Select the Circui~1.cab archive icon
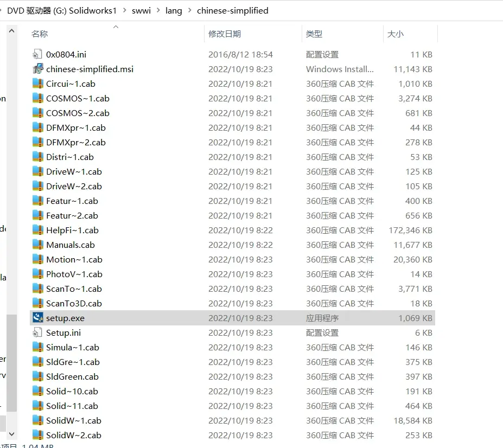 click(37, 84)
